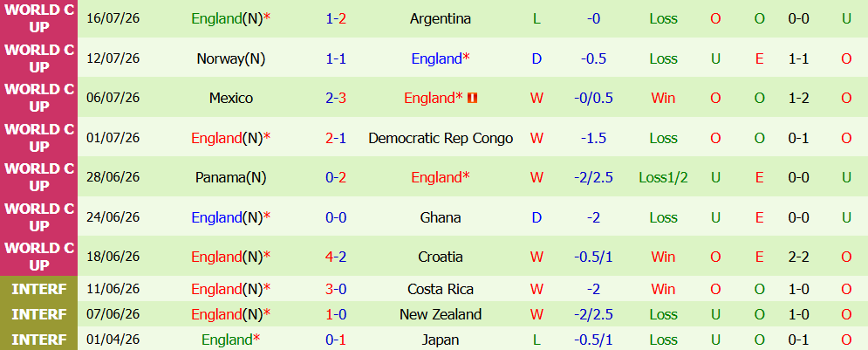Open Ghana team page
This screenshot has width=868, height=350.
point(441,217)
